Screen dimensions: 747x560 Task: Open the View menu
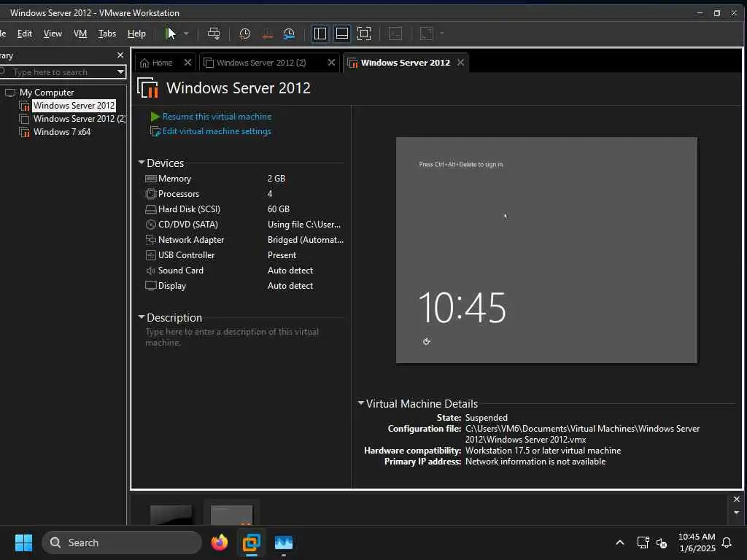[53, 34]
